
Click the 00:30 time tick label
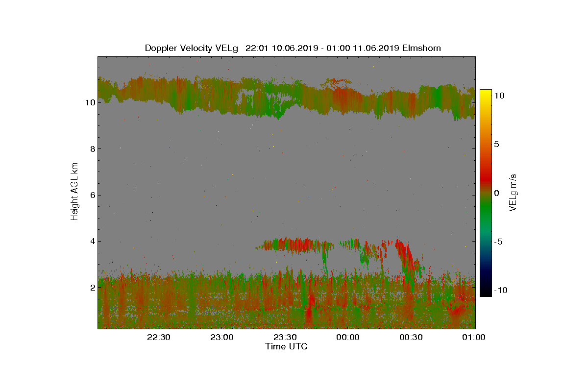point(411,338)
